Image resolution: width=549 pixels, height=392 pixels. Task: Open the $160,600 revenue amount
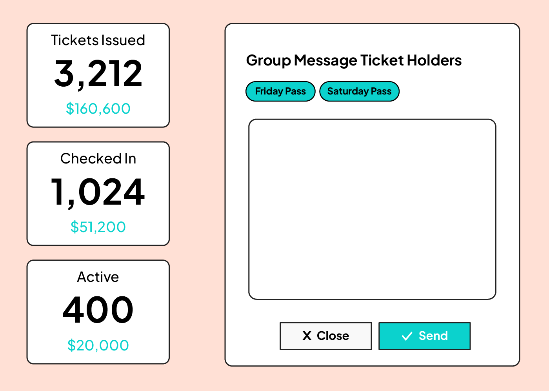pos(98,109)
